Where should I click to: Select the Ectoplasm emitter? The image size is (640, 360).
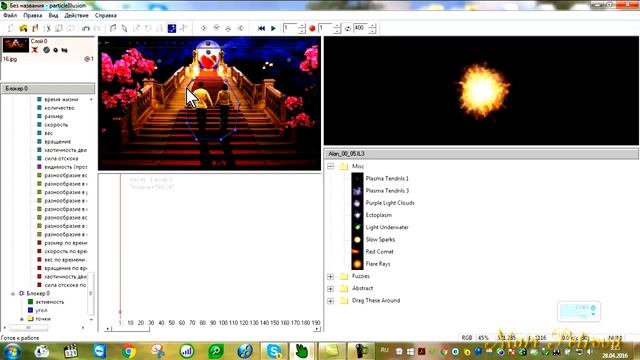[378, 215]
